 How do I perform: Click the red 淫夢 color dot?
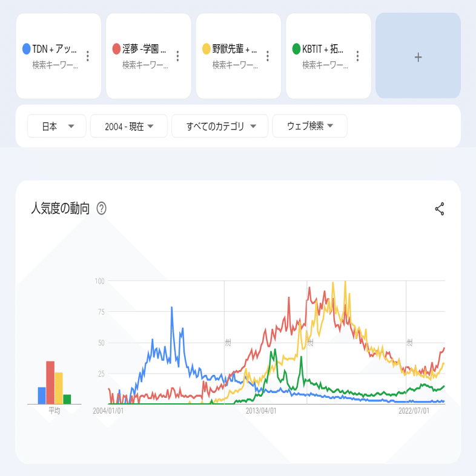tap(116, 48)
